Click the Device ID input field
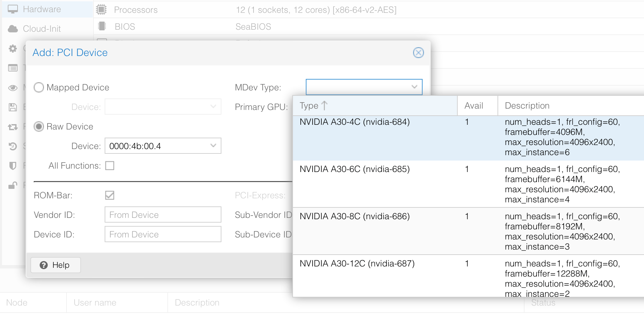644x315 pixels. tap(163, 234)
